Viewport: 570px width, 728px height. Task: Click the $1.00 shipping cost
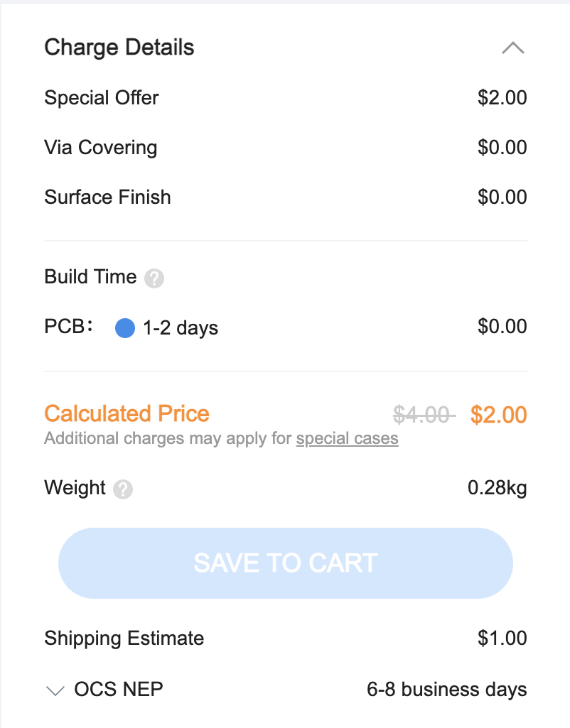[502, 639]
